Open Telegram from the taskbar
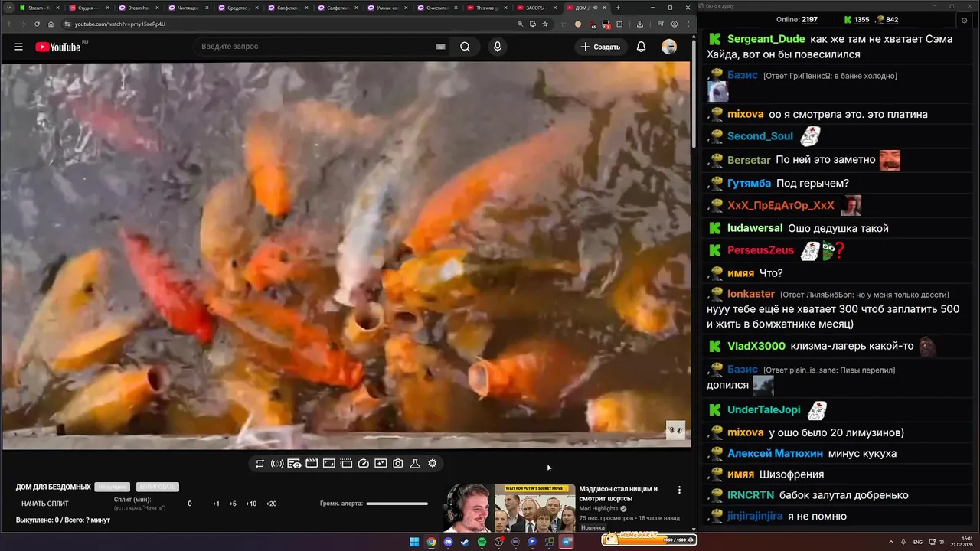This screenshot has width=980, height=551. (x=567, y=542)
